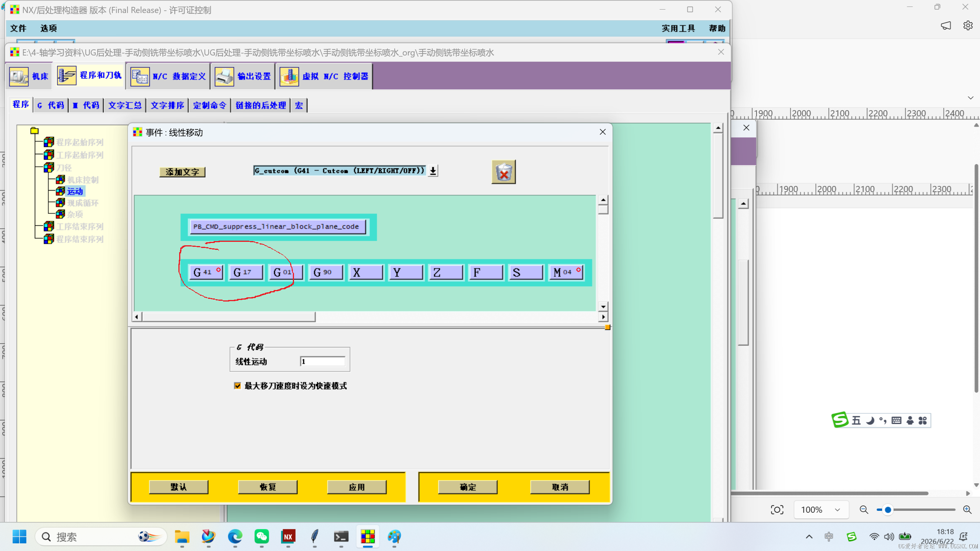Select 程序结束序列 tree node
980x551 pixels.
pos(80,239)
